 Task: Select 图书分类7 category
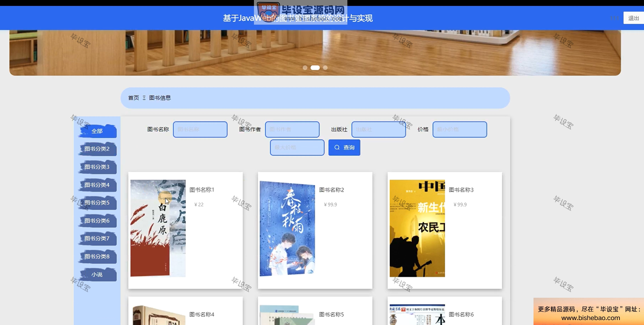97,238
